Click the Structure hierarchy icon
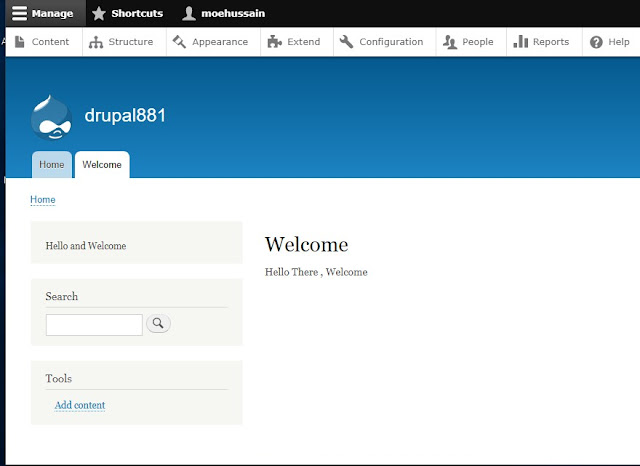The image size is (640, 466). pos(96,42)
